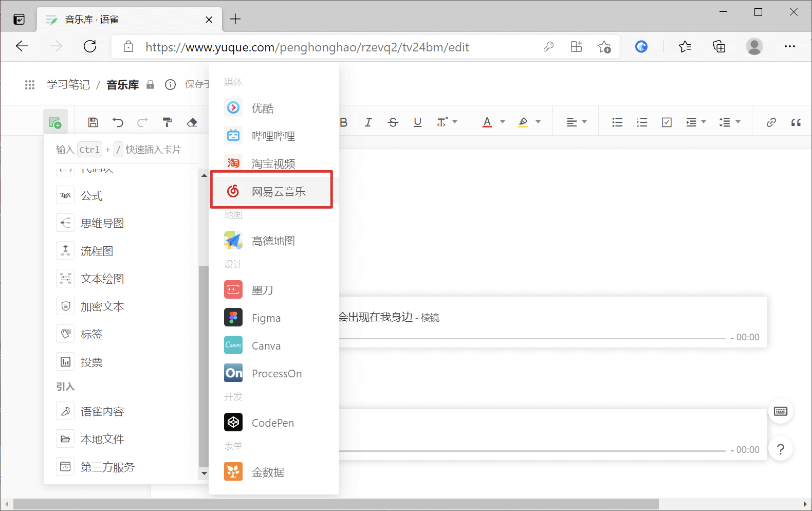This screenshot has width=812, height=511.
Task: Select 网易云音乐 from the menu
Action: coord(274,191)
